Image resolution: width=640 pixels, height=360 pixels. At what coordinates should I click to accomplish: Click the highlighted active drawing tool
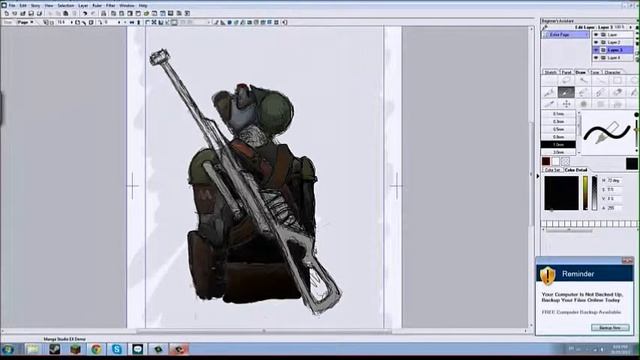566,93
